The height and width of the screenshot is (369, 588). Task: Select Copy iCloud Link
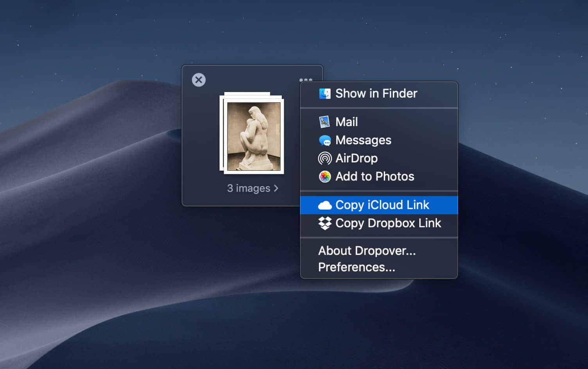(x=379, y=205)
